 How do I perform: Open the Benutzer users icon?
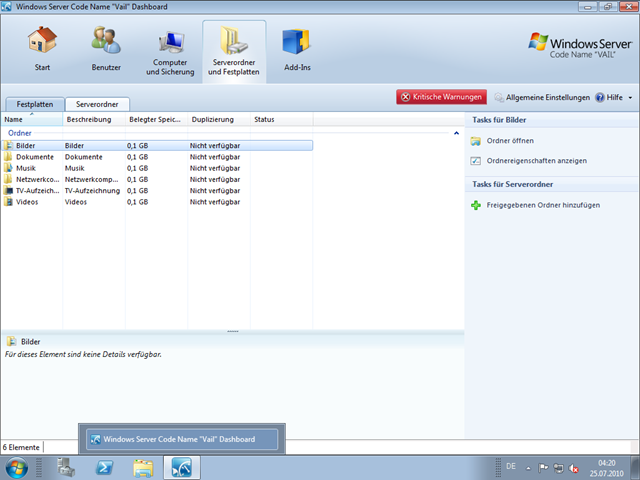[106, 40]
